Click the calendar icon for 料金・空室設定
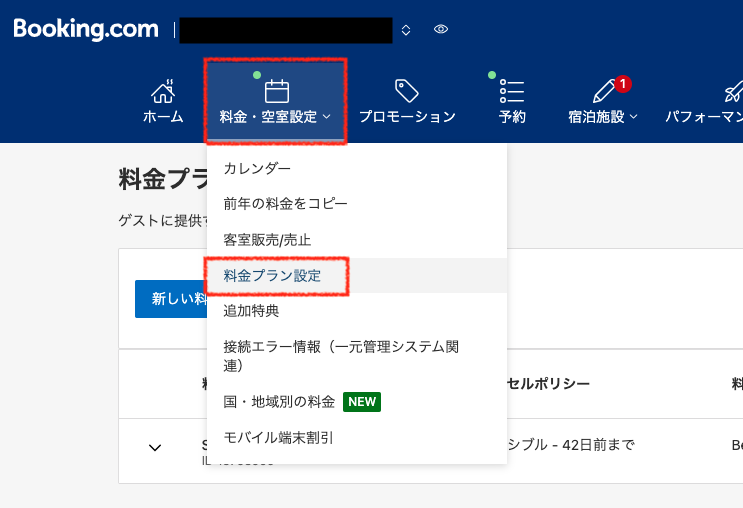Image resolution: width=743 pixels, height=508 pixels. click(x=276, y=92)
